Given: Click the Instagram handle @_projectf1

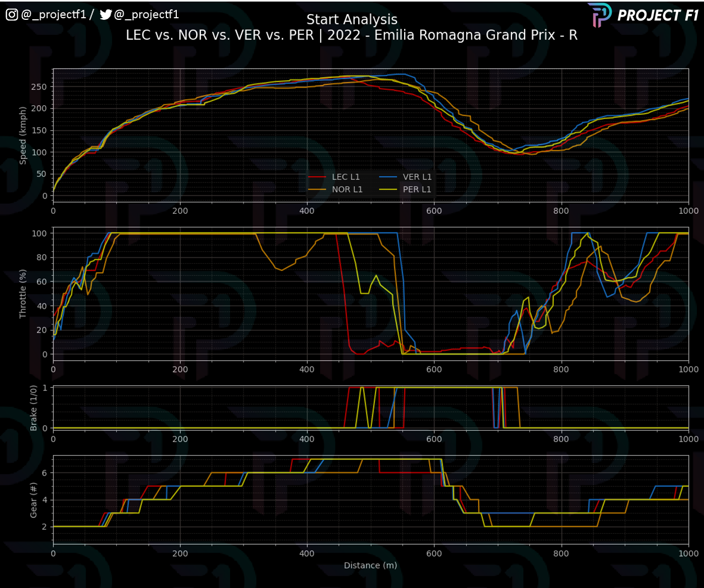Looking at the screenshot, I should click(x=53, y=15).
